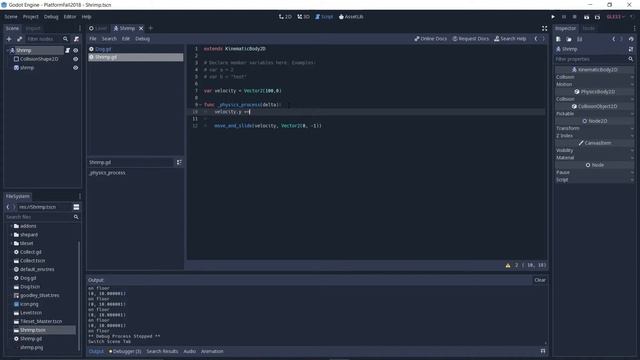The height and width of the screenshot is (360, 640).
Task: Toggle the script methods sort icon
Action: point(179,162)
